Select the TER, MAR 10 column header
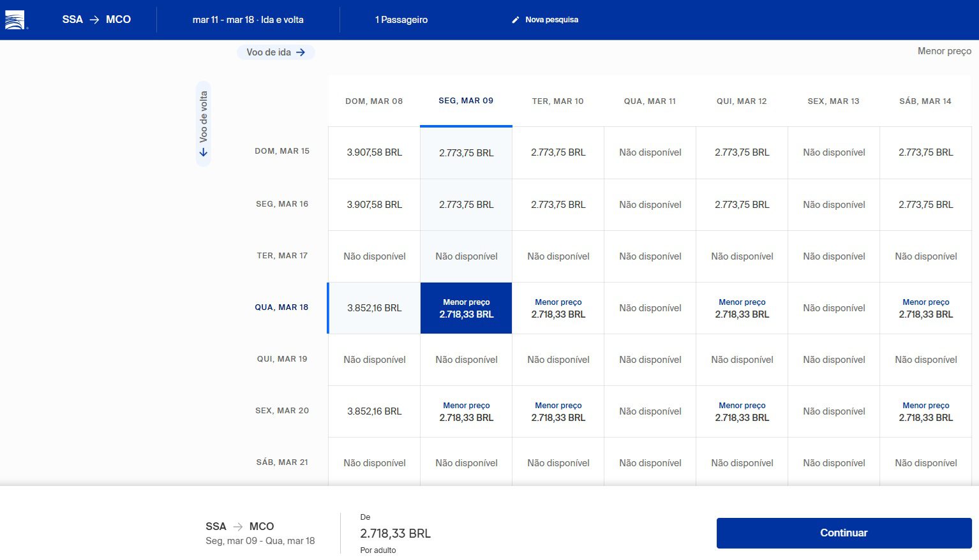979x560 pixels. (558, 101)
